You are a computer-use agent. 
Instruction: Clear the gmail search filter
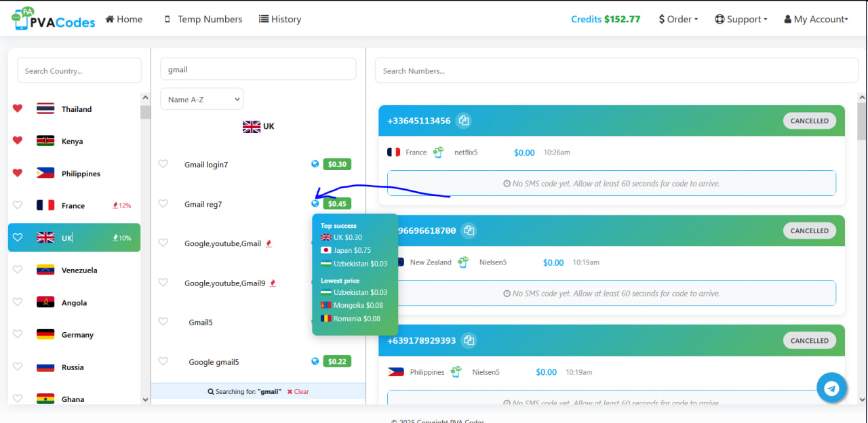(298, 392)
